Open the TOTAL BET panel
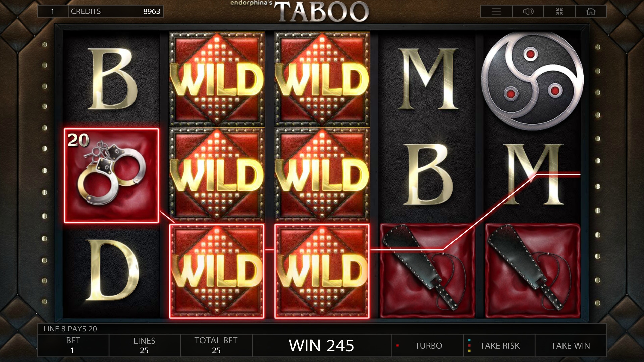Viewport: 644px width, 362px height. coord(216,346)
